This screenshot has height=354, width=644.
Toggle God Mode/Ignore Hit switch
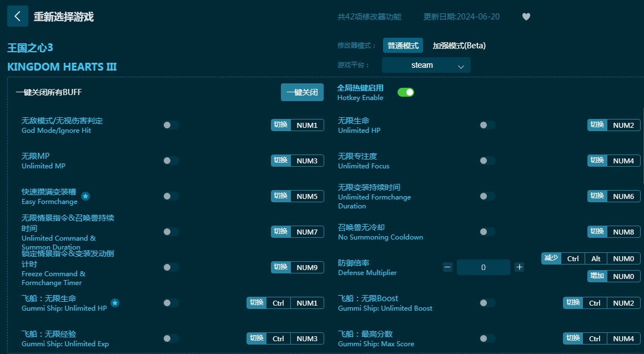pos(171,125)
